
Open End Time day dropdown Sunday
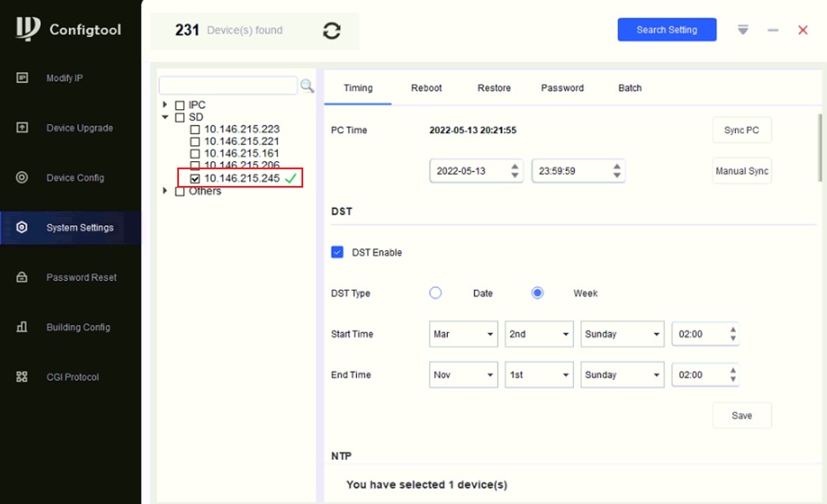tap(622, 375)
